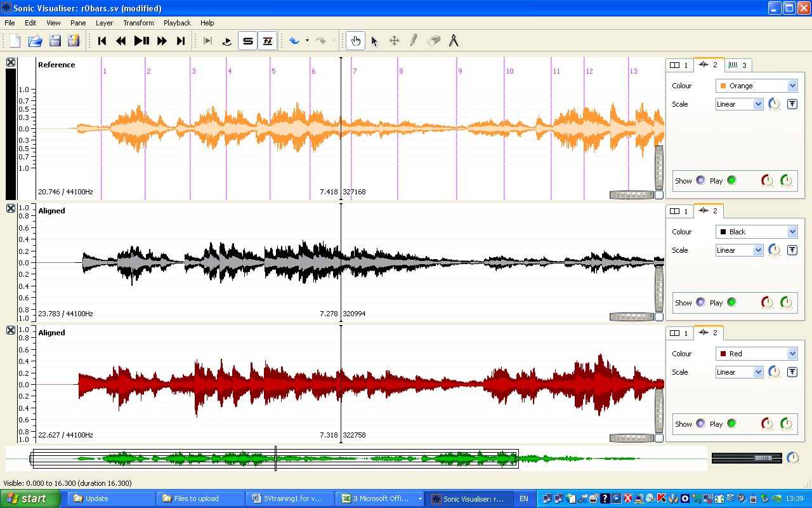The width and height of the screenshot is (812, 508).
Task: Toggle Loop Playback icon
Action: tap(227, 41)
